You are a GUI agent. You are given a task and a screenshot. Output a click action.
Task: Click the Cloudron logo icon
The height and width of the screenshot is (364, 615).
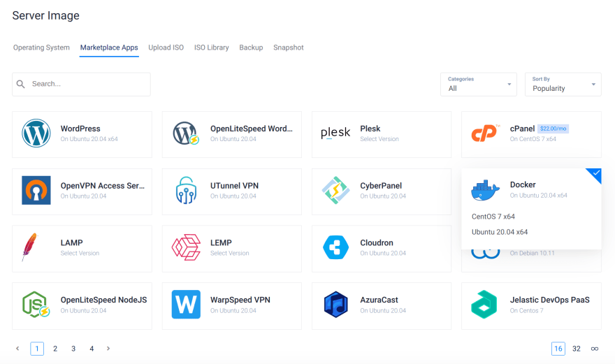coord(335,247)
